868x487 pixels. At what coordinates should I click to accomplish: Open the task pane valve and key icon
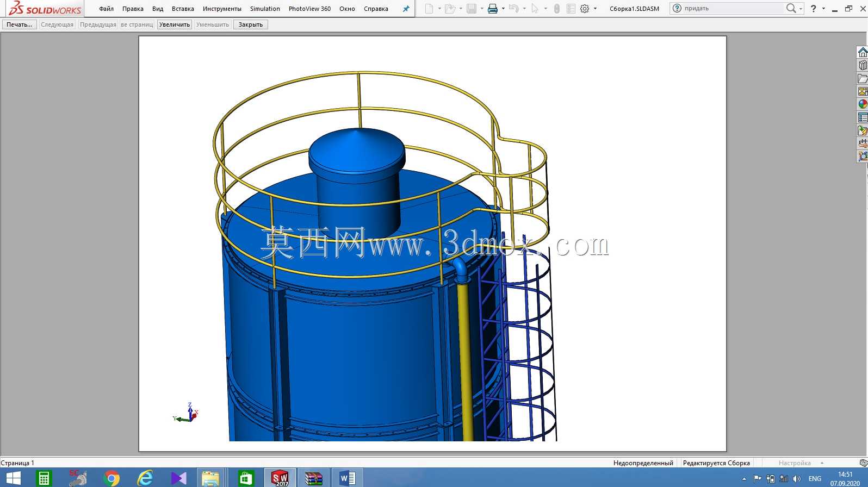[x=863, y=143]
